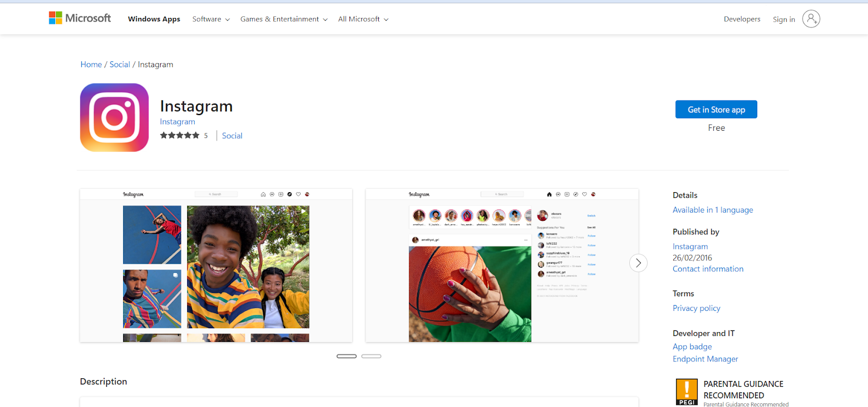Click PARENTAL GUIDANCE RECOMMENDED text

tap(743, 390)
